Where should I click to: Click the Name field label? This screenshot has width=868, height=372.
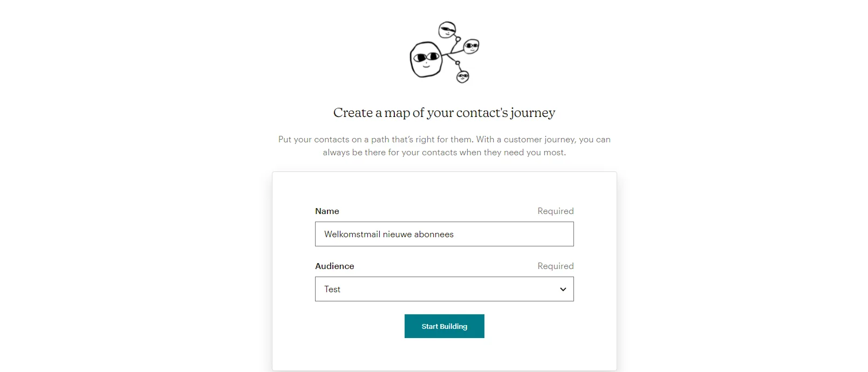pyautogui.click(x=327, y=211)
